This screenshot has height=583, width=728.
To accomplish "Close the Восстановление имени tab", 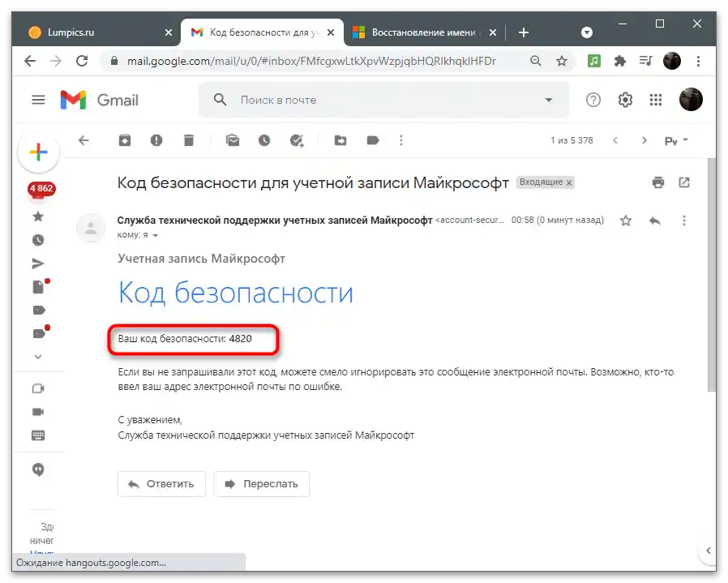I will click(493, 32).
